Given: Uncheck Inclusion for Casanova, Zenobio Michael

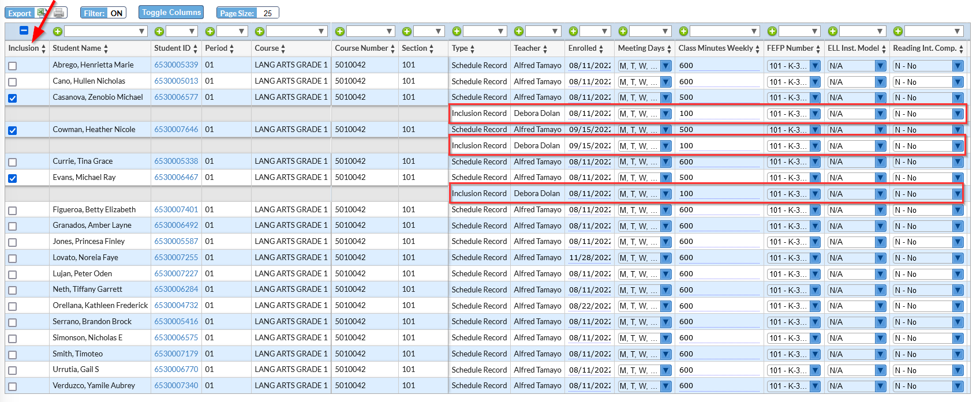Looking at the screenshot, I should [x=13, y=98].
